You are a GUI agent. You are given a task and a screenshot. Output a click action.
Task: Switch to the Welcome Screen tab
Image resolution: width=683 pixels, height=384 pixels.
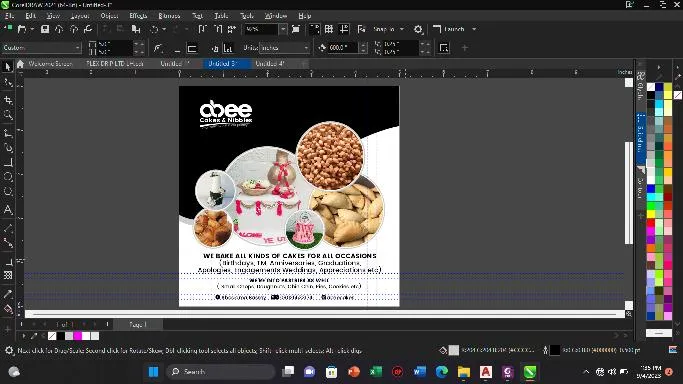[x=50, y=64]
